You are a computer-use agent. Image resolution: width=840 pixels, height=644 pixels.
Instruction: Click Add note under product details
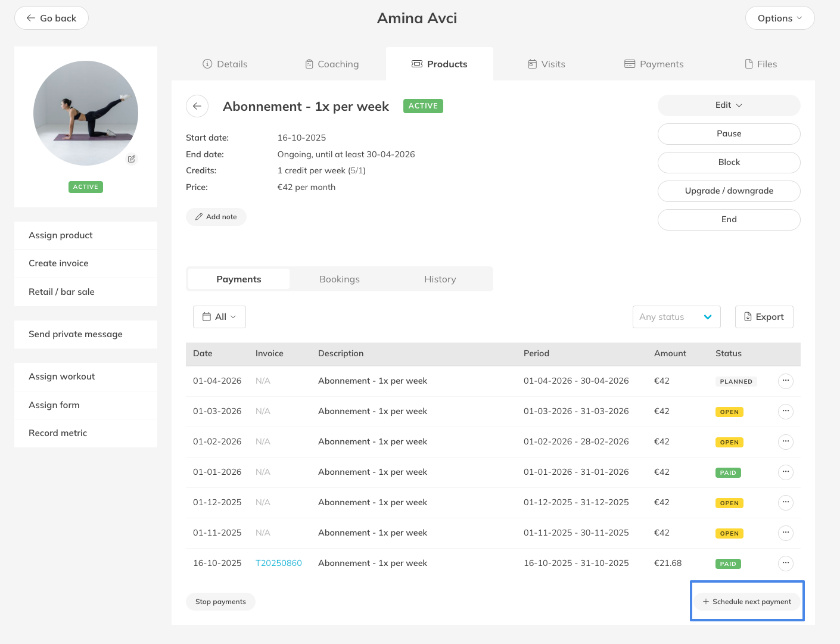tap(216, 217)
